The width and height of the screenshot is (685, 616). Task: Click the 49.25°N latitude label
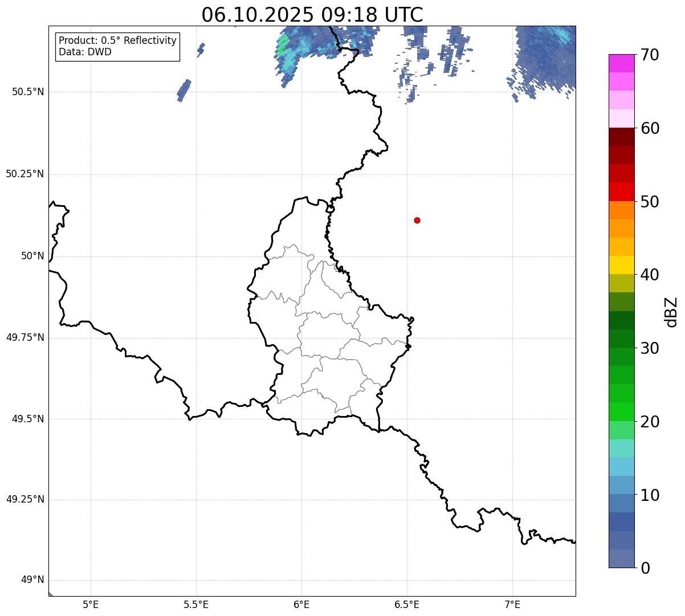25,499
